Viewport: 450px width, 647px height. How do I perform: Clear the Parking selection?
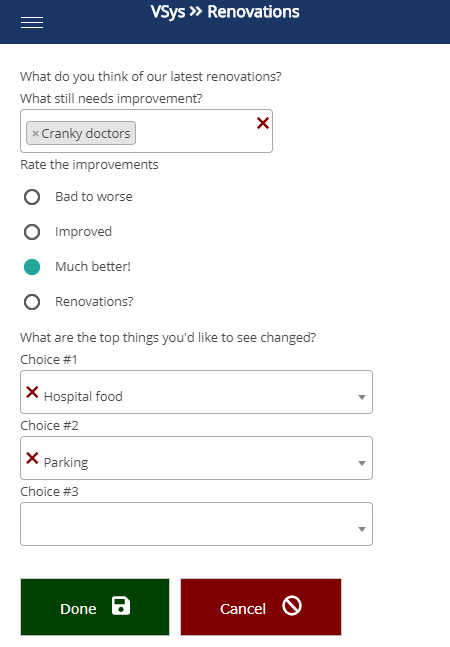(32, 458)
